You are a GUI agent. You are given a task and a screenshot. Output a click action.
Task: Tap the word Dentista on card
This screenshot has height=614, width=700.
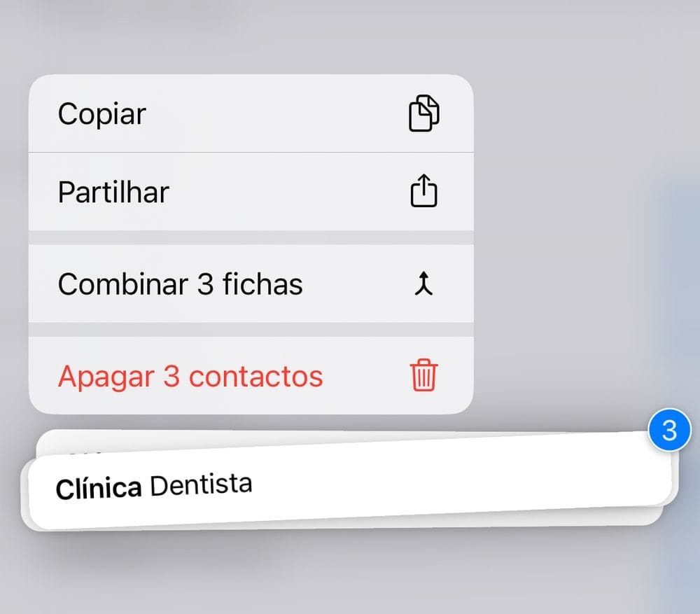point(201,484)
